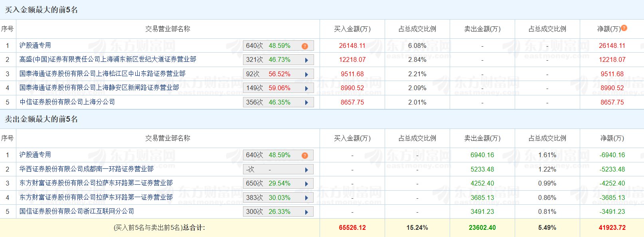Click the help icon beside 净额(万) header
Image resolution: width=644 pixels, height=237 pixels.
click(624, 28)
